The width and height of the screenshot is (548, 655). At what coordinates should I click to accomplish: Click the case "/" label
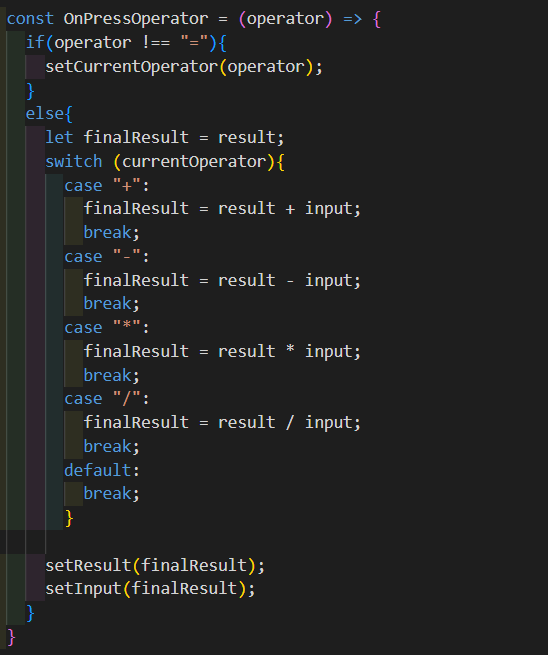click(107, 399)
